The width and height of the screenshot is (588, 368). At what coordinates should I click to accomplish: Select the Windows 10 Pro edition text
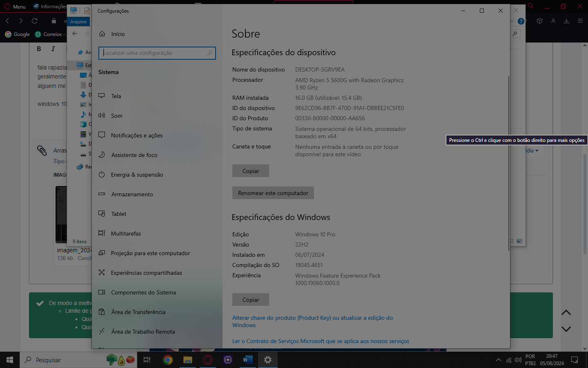tap(315, 234)
